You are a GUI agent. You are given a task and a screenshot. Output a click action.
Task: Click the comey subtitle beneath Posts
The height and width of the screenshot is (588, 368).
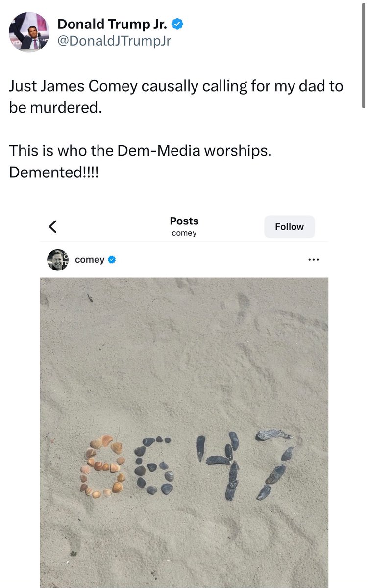point(184,233)
